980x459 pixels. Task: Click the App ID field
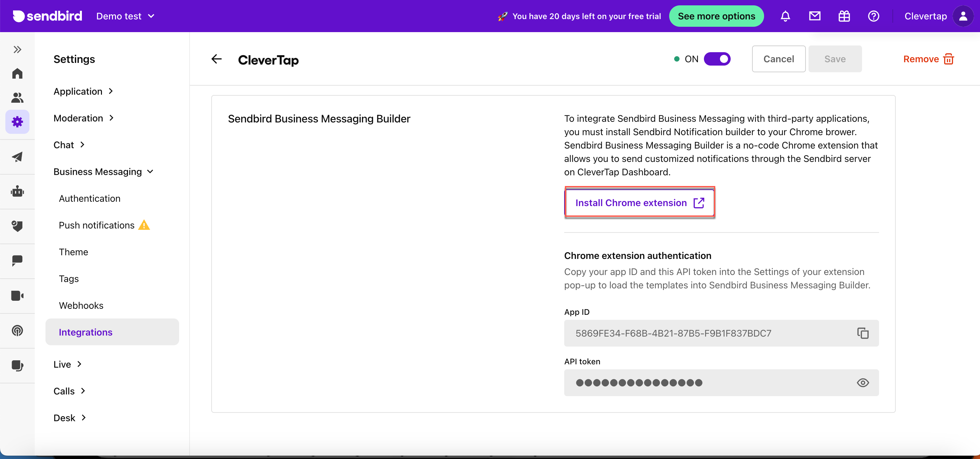pos(721,333)
